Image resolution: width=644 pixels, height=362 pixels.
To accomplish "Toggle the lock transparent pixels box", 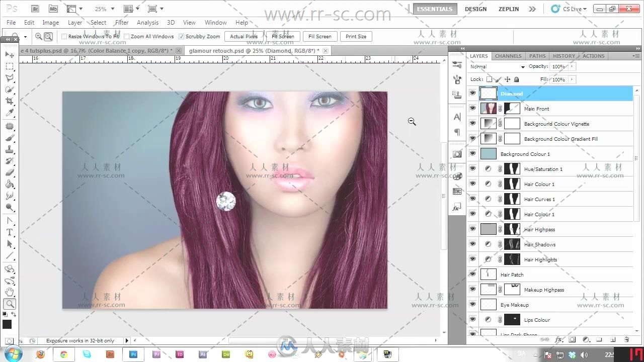I will coord(489,79).
